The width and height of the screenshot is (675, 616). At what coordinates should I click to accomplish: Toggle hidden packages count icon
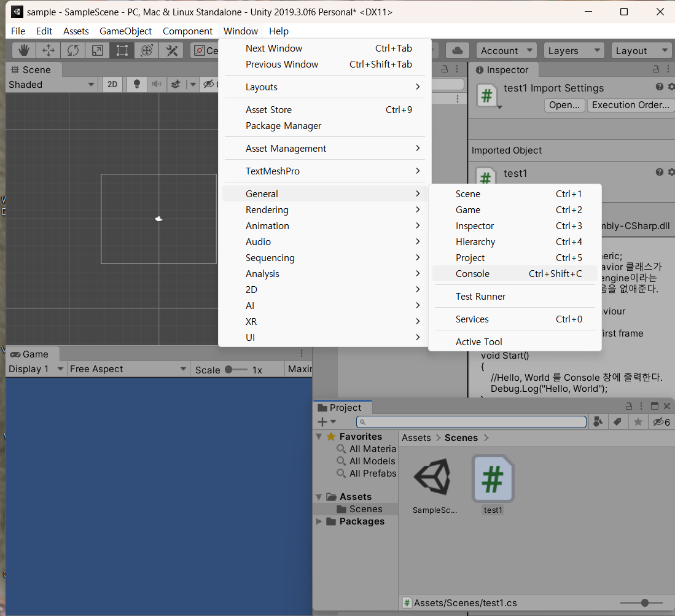tap(661, 422)
